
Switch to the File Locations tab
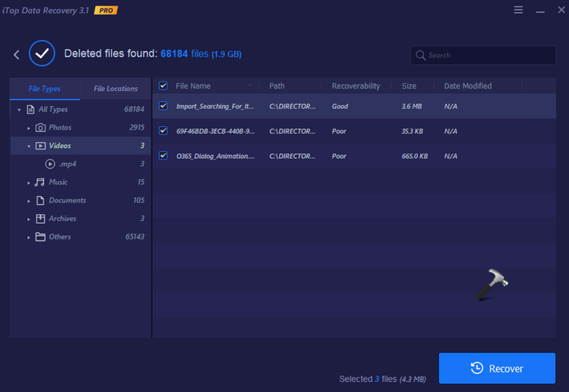116,88
